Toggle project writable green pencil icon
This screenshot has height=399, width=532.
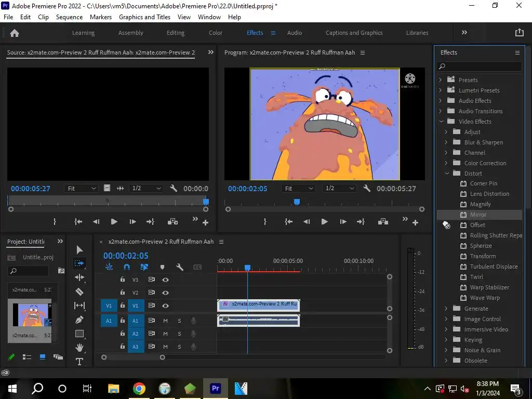tap(11, 357)
